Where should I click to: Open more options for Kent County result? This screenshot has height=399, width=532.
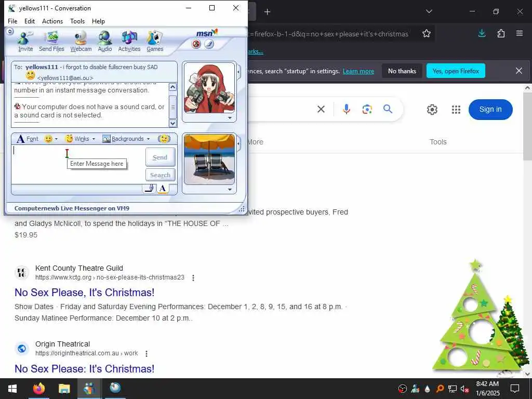pos(193,278)
